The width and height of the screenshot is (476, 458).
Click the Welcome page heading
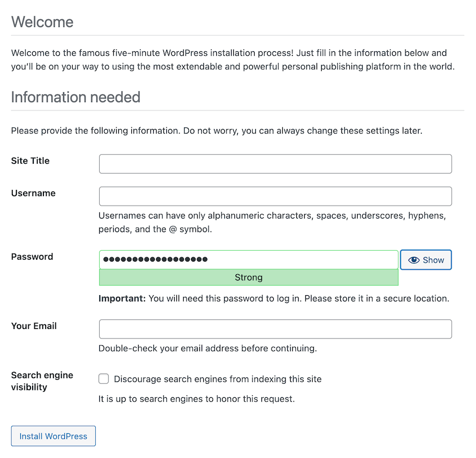42,22
